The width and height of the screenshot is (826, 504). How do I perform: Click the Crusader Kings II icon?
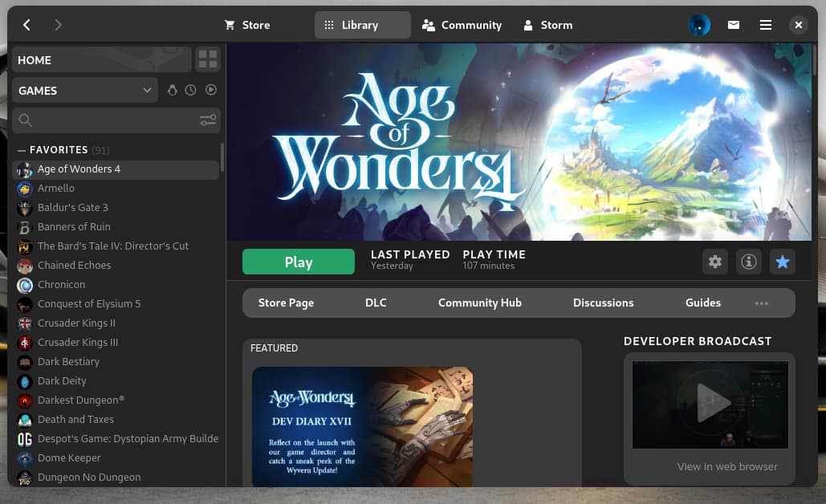click(25, 323)
